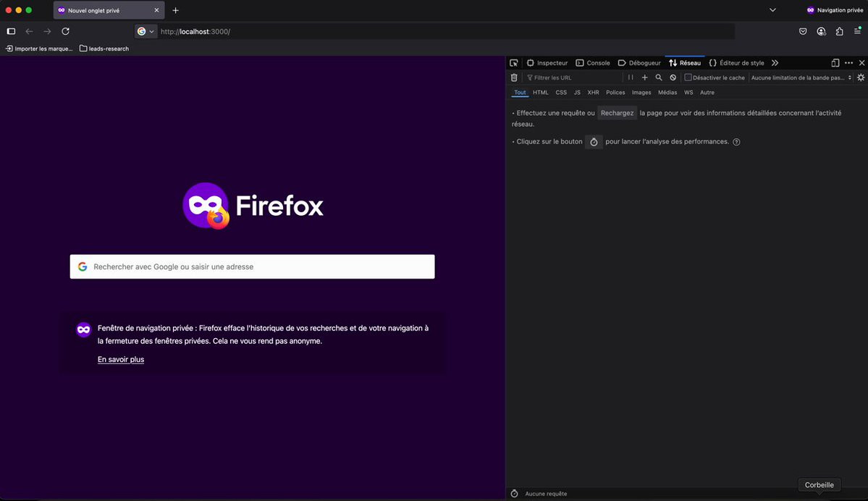Screen dimensions: 868x501
Task: Go back with the back arrow
Action: 30,32
